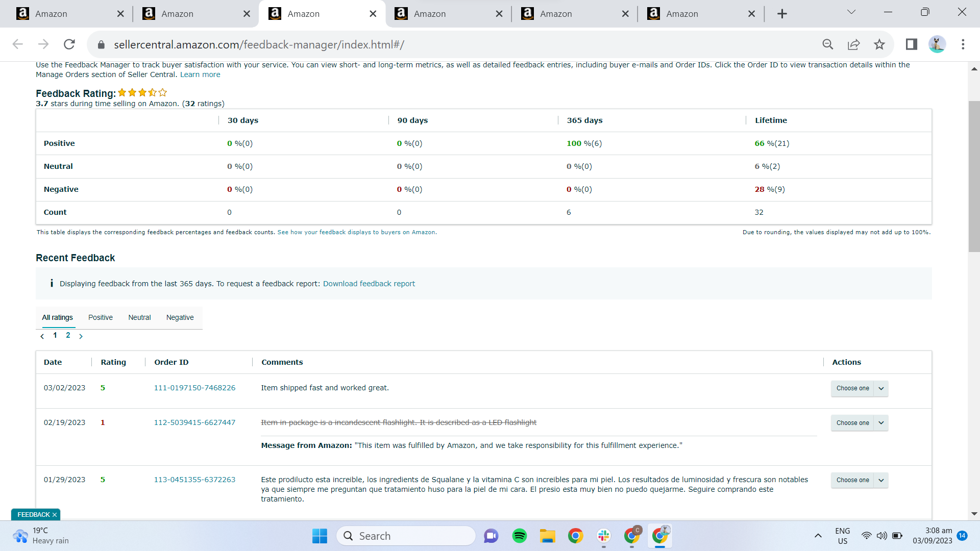Screen dimensions: 980x551
Task: Bookmark this page with the star icon
Action: pyautogui.click(x=879, y=44)
